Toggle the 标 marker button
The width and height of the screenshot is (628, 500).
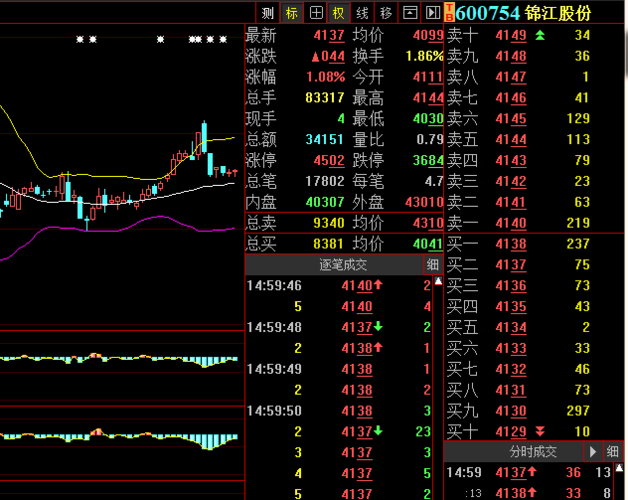click(292, 13)
